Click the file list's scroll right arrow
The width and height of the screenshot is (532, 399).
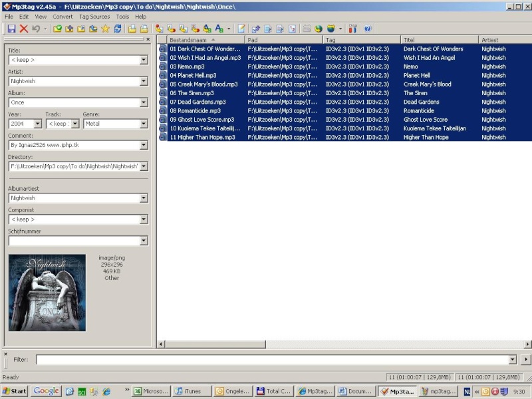pyautogui.click(x=527, y=344)
